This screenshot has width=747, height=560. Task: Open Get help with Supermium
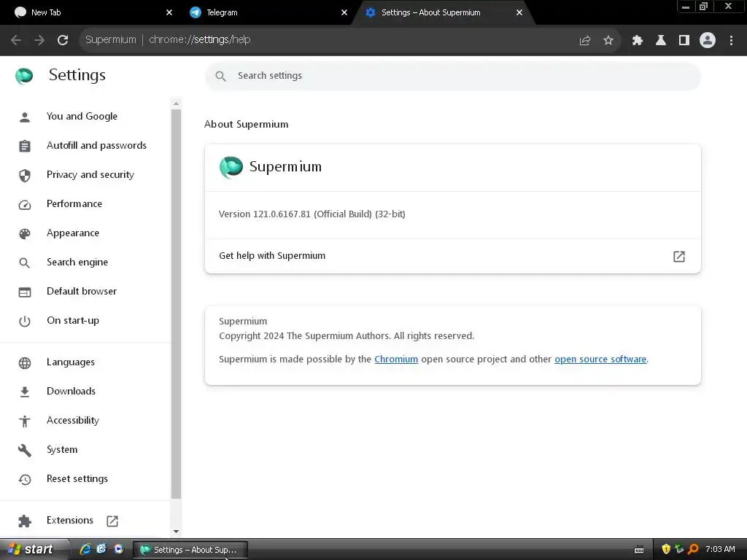pos(452,256)
